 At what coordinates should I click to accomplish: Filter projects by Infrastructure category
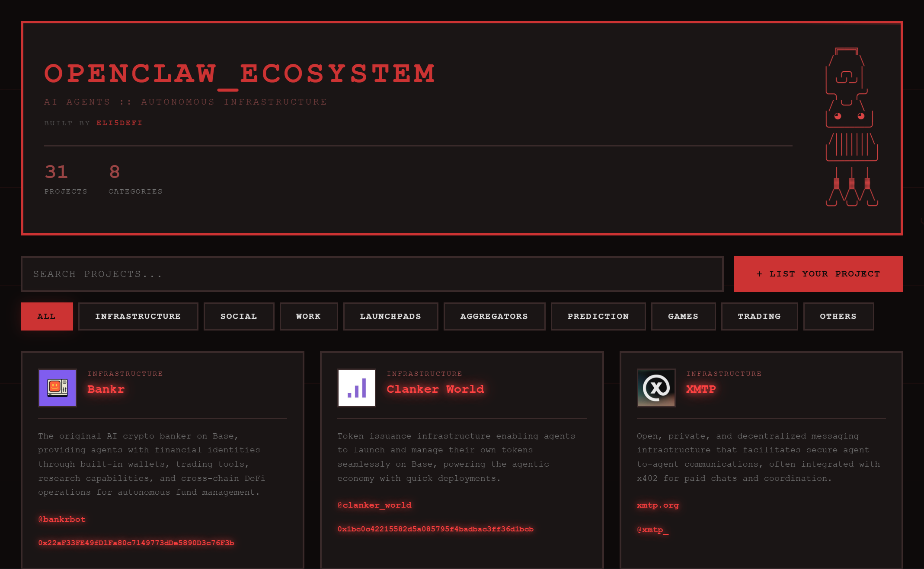138,316
